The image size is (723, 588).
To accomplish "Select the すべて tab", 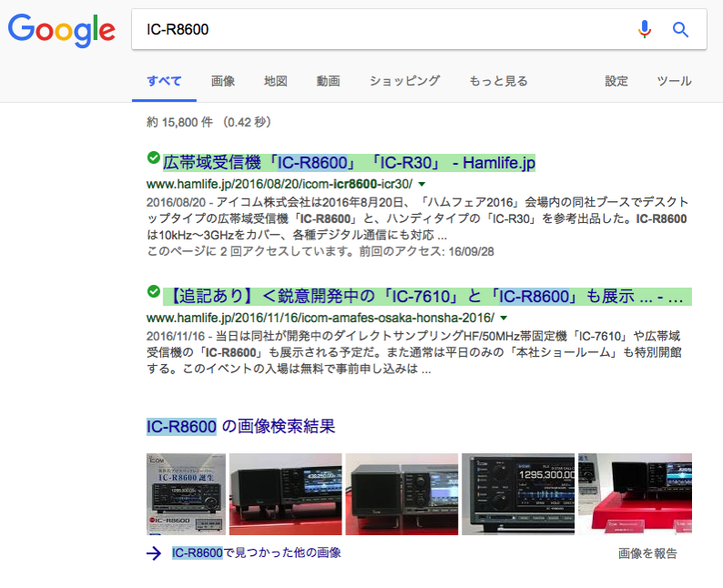I will pyautogui.click(x=164, y=81).
